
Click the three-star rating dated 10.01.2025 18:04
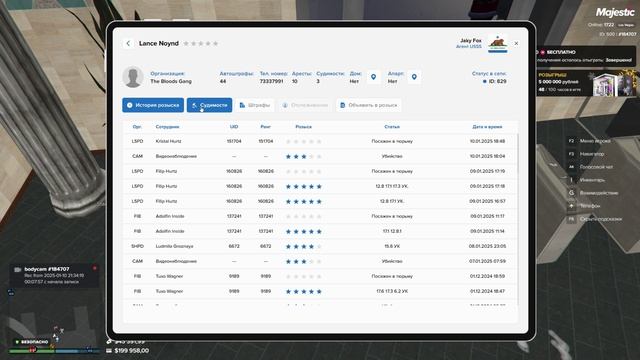pyautogui.click(x=304, y=157)
